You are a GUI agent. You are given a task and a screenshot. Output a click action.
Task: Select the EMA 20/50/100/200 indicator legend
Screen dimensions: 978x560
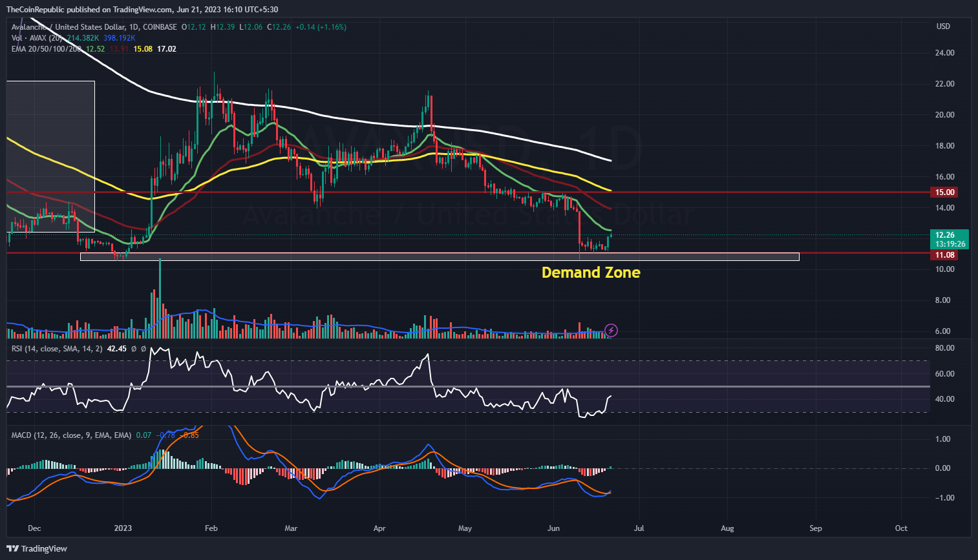(47, 49)
